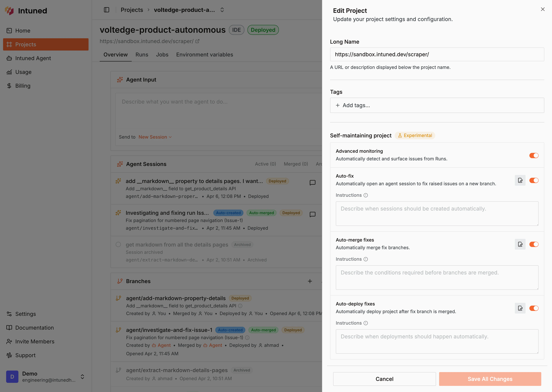
Task: Open the New Session send-to dropdown
Action: 155,137
